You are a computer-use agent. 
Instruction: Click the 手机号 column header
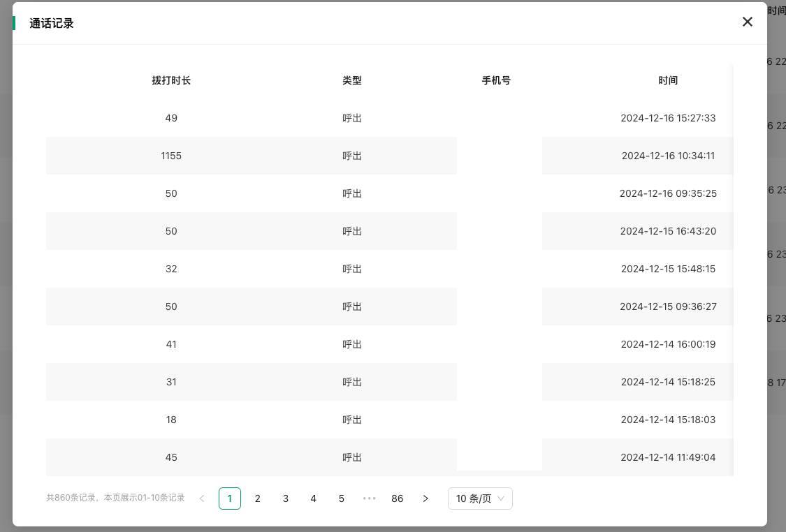coord(496,81)
